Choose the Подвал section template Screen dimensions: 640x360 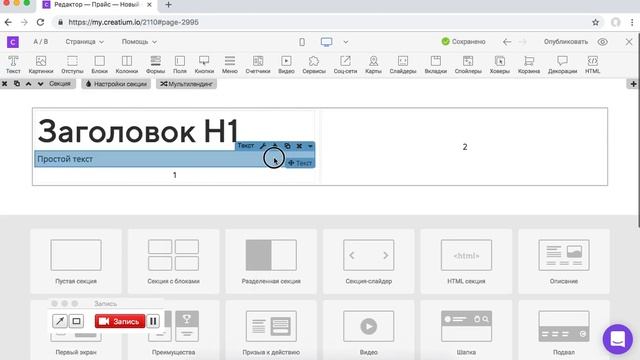pyautogui.click(x=564, y=331)
